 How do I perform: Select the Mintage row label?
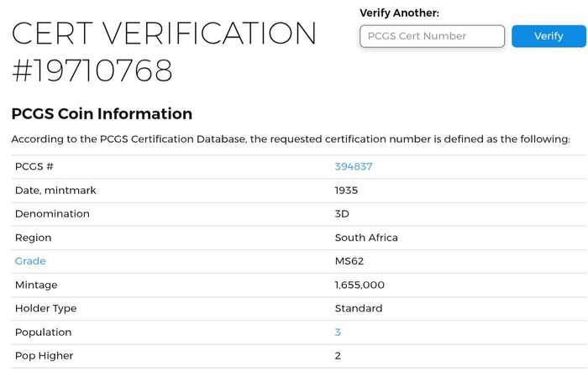click(x=36, y=285)
